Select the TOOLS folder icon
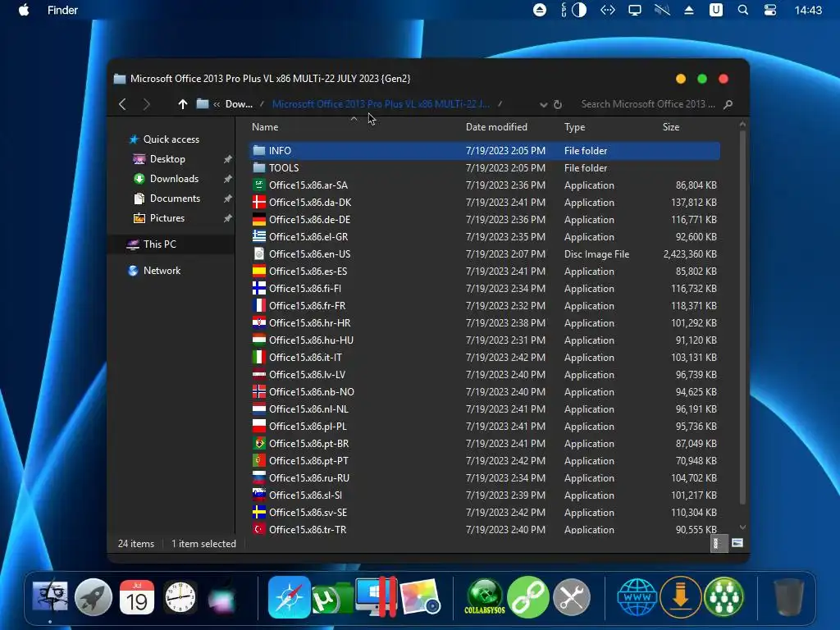 [x=259, y=167]
